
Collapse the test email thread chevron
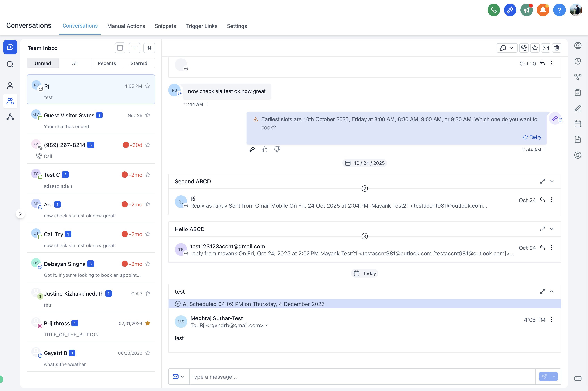point(551,291)
